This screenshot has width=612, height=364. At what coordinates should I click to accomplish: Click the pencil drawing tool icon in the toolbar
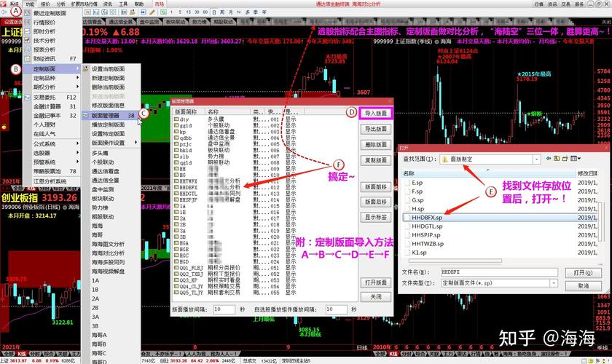152,12
